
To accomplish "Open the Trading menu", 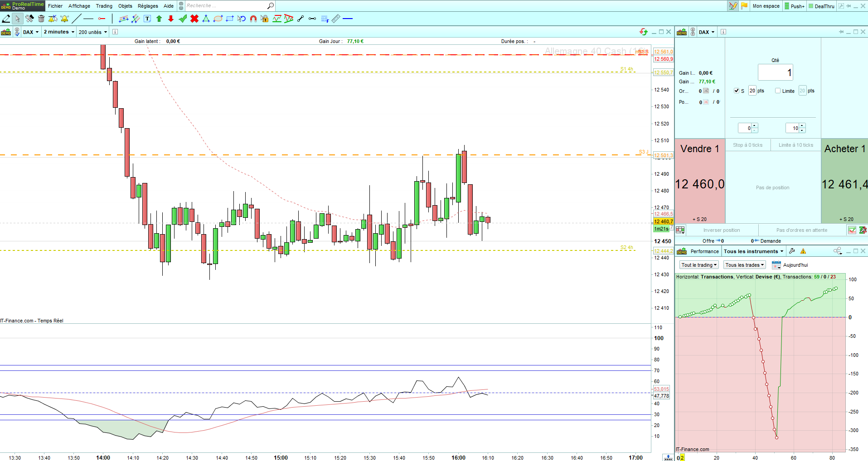I will coord(104,6).
